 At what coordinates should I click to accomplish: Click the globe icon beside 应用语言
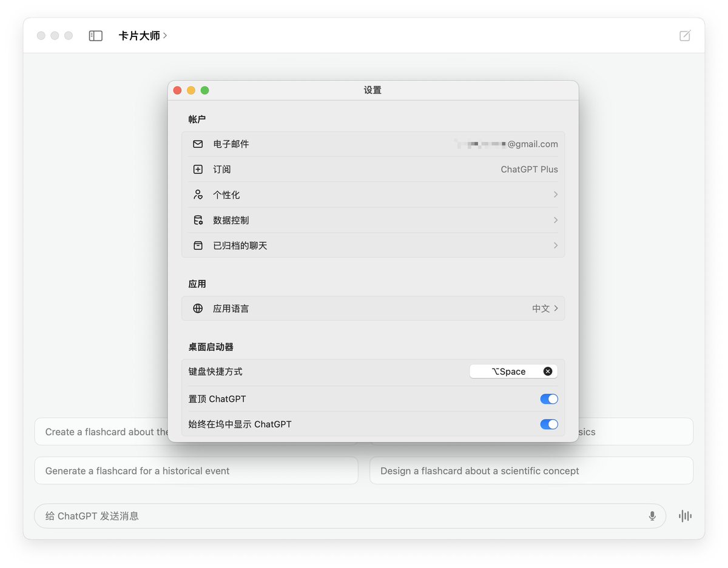(x=198, y=309)
